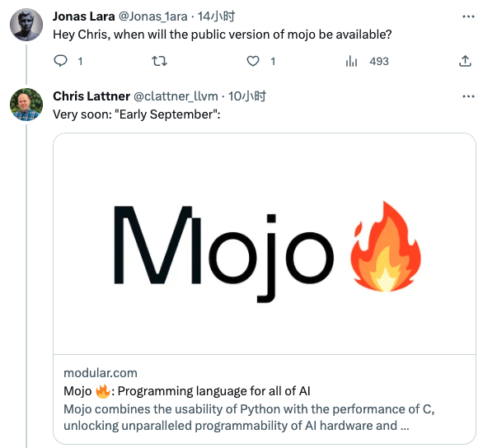Visit Jonas Lara display name
Image resolution: width=483 pixels, height=448 pixels.
tap(83, 16)
